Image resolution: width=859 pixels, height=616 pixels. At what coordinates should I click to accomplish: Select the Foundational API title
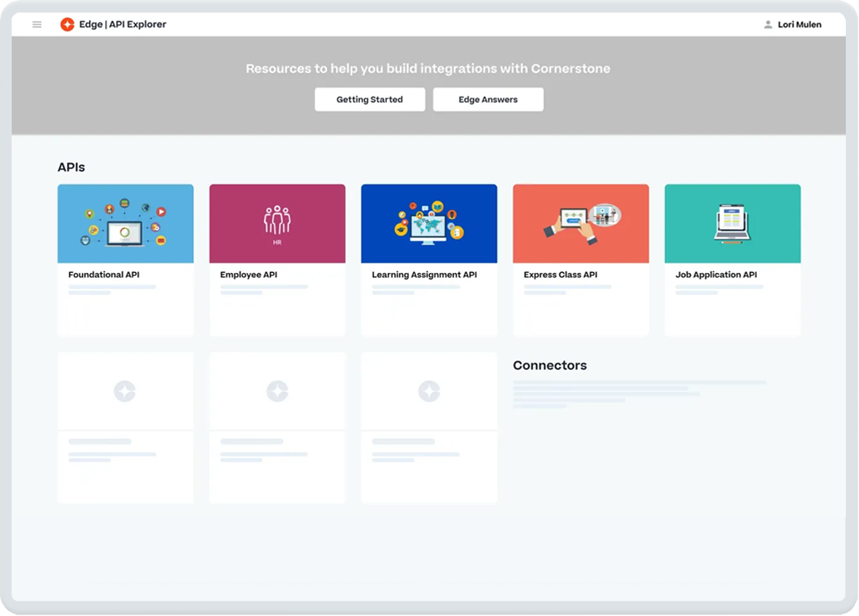104,274
